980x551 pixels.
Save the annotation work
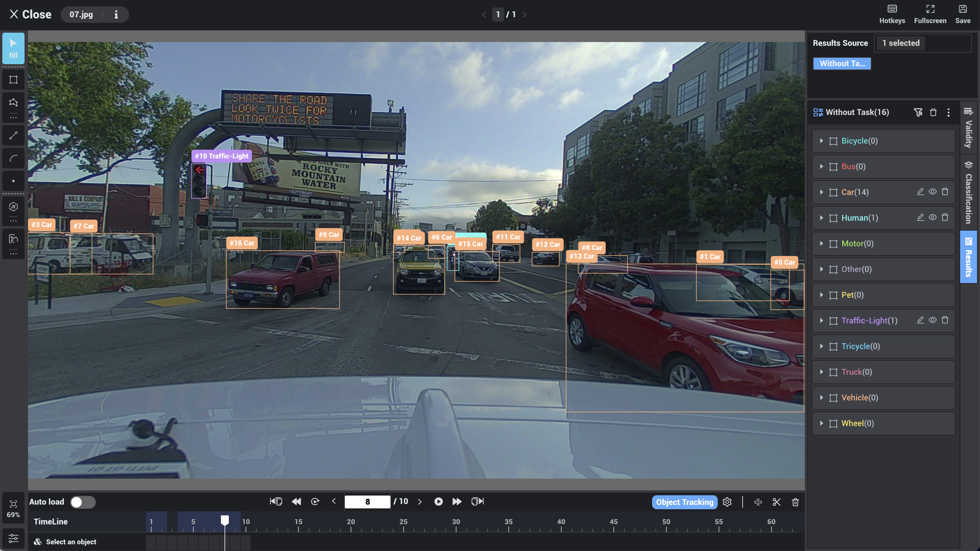962,15
